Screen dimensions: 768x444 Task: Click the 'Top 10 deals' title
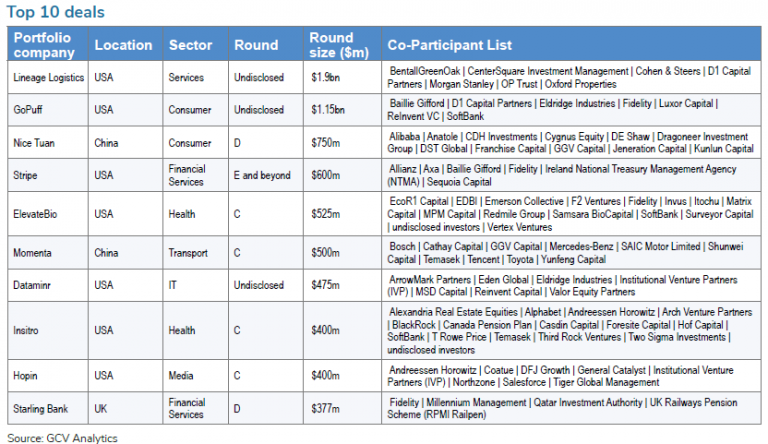click(56, 12)
